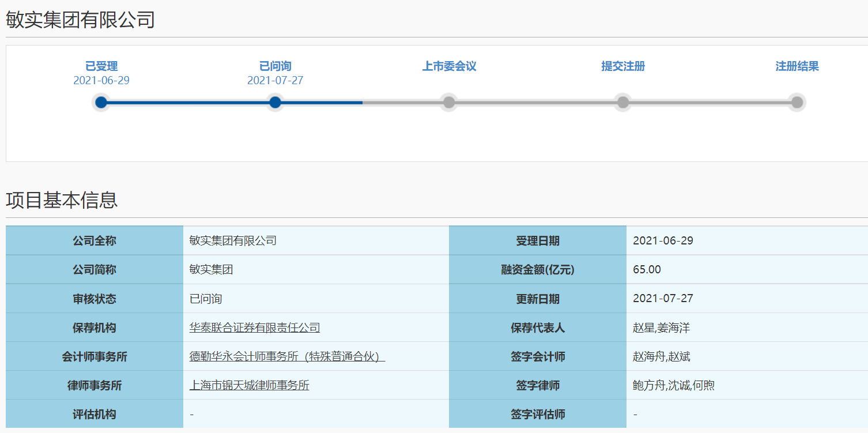
Task: Click the 2021-06-29 date under 已受理 stage
Action: tap(101, 81)
